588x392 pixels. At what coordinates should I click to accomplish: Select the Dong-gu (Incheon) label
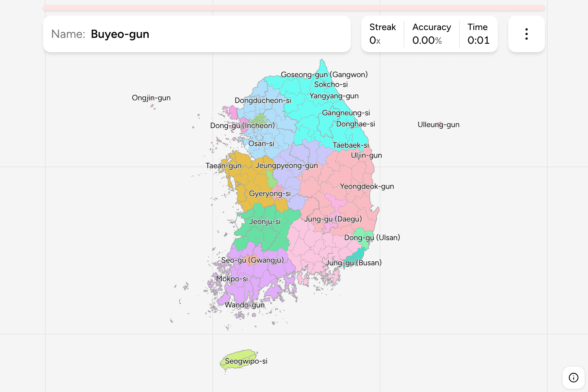pyautogui.click(x=242, y=125)
